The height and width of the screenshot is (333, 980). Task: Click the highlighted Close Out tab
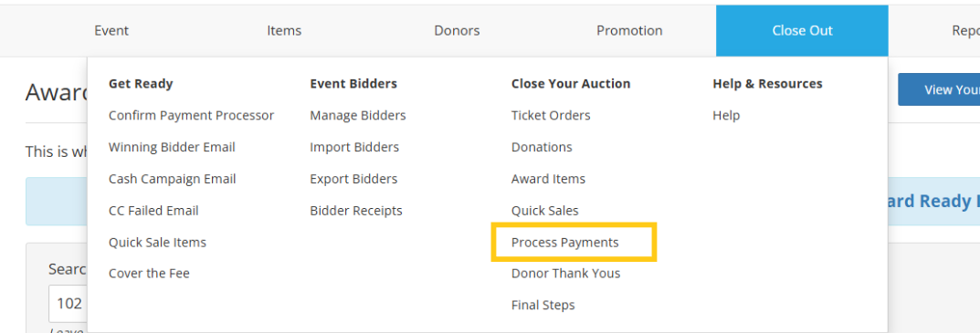pos(802,31)
